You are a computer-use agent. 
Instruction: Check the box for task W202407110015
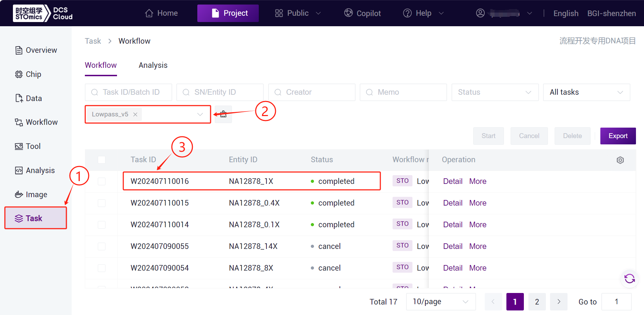(102, 203)
